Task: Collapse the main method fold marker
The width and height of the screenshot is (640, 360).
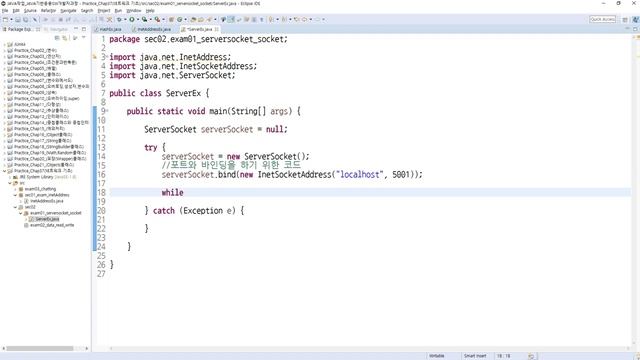Action: [x=107, y=111]
